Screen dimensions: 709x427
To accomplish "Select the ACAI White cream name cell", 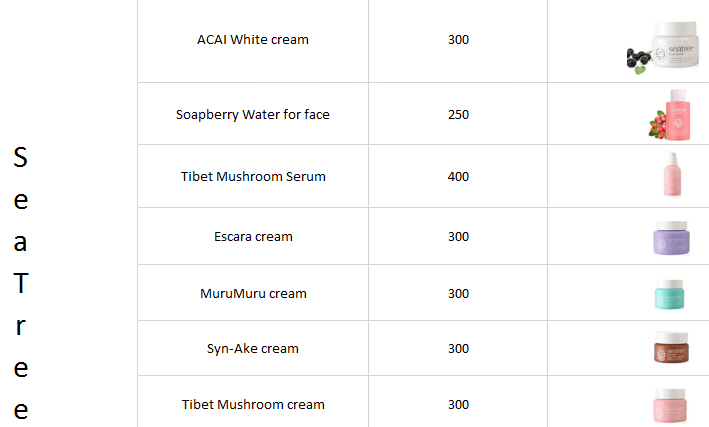I will (253, 40).
